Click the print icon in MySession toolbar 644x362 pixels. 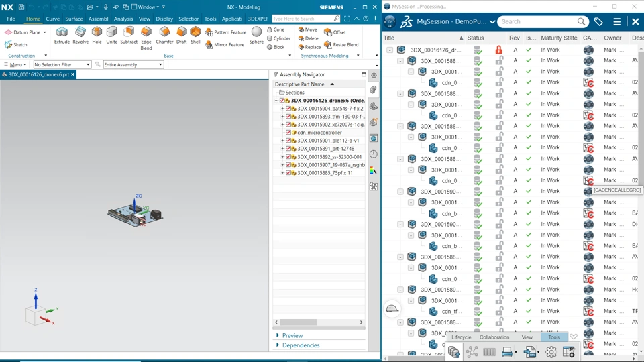coord(507,352)
